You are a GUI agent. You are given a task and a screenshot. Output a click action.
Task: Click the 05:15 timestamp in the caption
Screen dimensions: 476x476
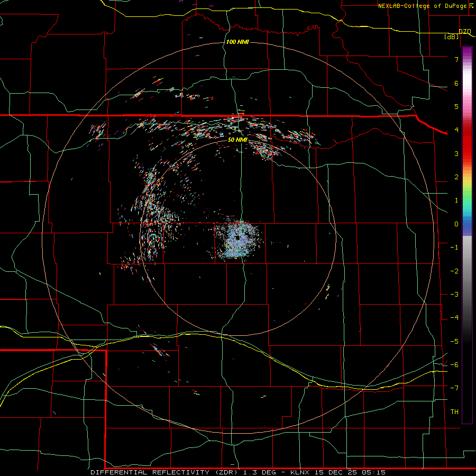tap(375, 472)
